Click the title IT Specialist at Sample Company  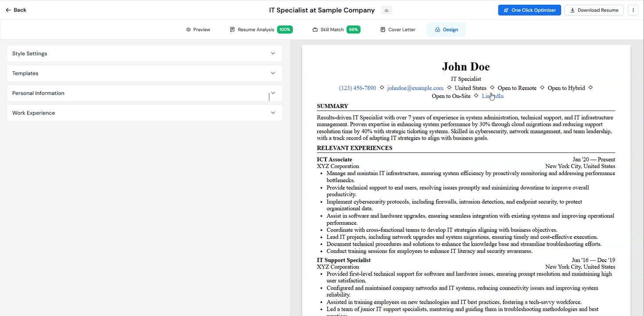click(x=322, y=10)
